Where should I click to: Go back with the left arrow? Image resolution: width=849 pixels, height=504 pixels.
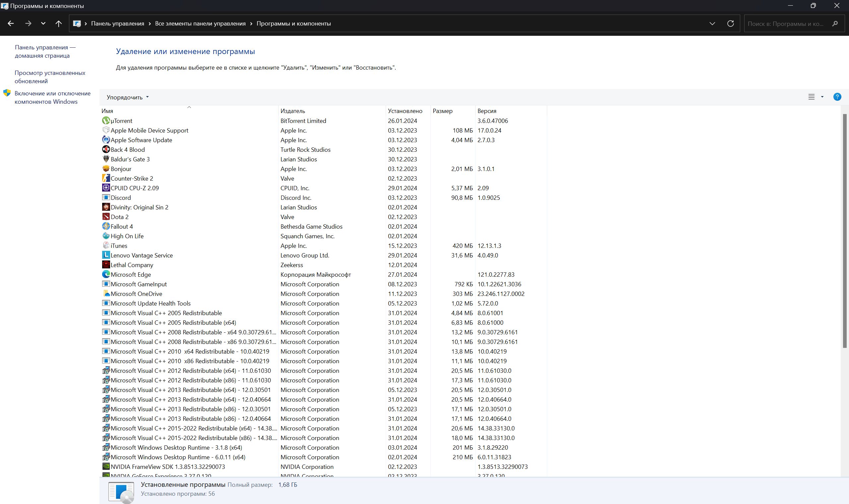(11, 24)
